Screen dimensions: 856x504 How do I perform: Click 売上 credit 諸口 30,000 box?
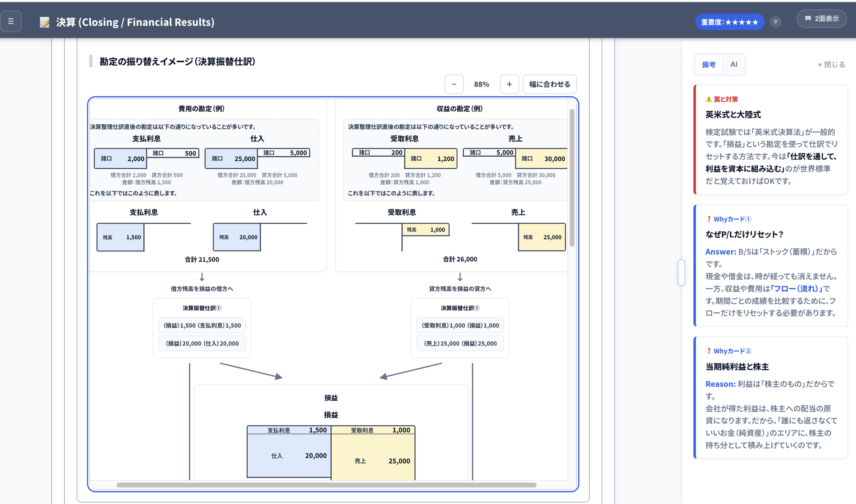click(541, 159)
